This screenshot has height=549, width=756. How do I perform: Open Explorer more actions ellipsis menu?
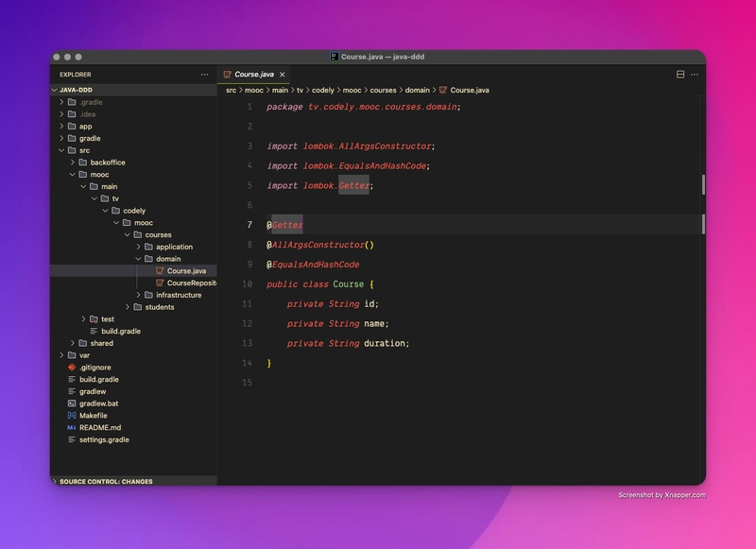pos(204,75)
